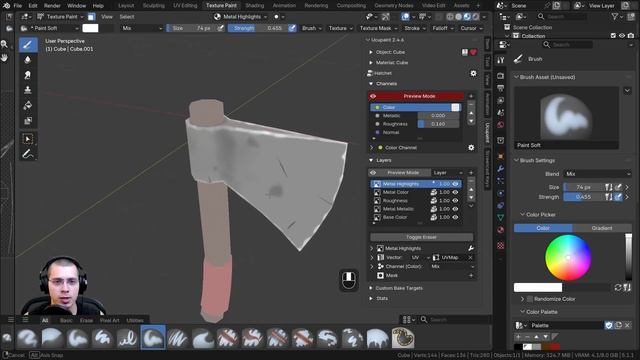Viewport: 640px width, 360px height.
Task: Click the Pan hand icon
Action: [4, 58]
